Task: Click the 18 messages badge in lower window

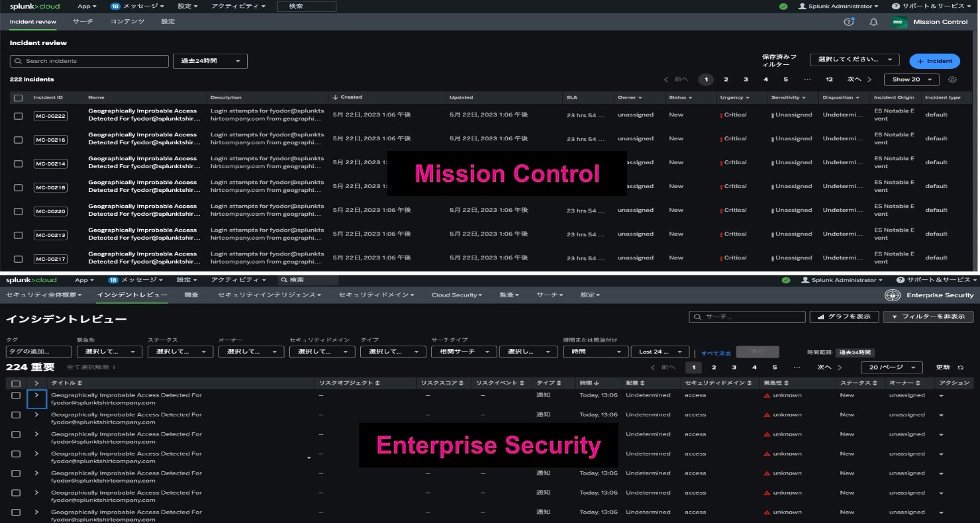Action: tap(113, 280)
